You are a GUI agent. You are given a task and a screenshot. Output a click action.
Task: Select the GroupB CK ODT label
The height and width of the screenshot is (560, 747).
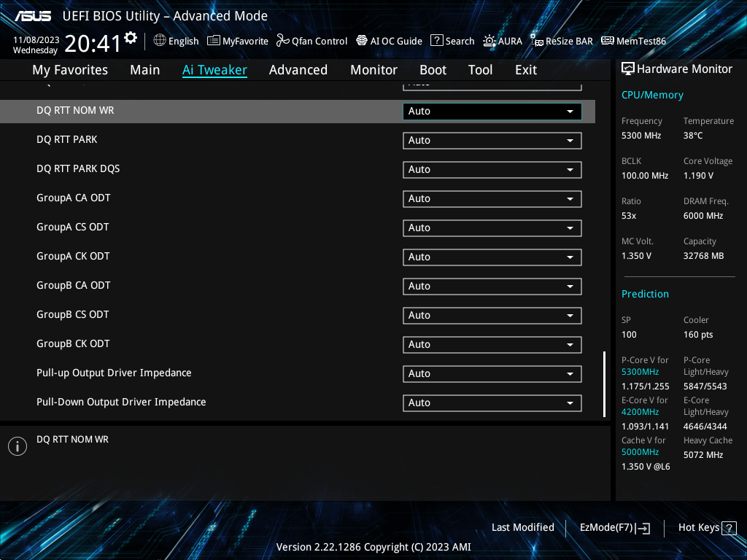pyautogui.click(x=73, y=344)
